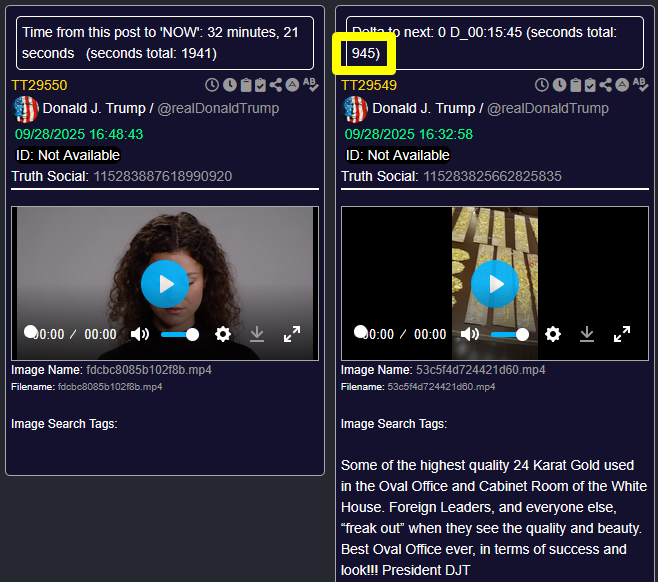Mute the left video's speaker
This screenshot has height=582, width=658.
(140, 334)
